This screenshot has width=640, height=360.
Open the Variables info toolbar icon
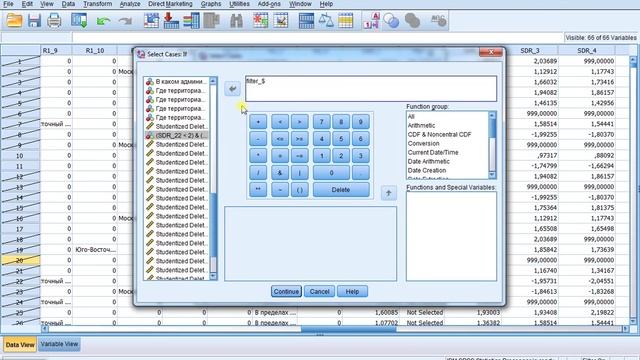coord(191,20)
